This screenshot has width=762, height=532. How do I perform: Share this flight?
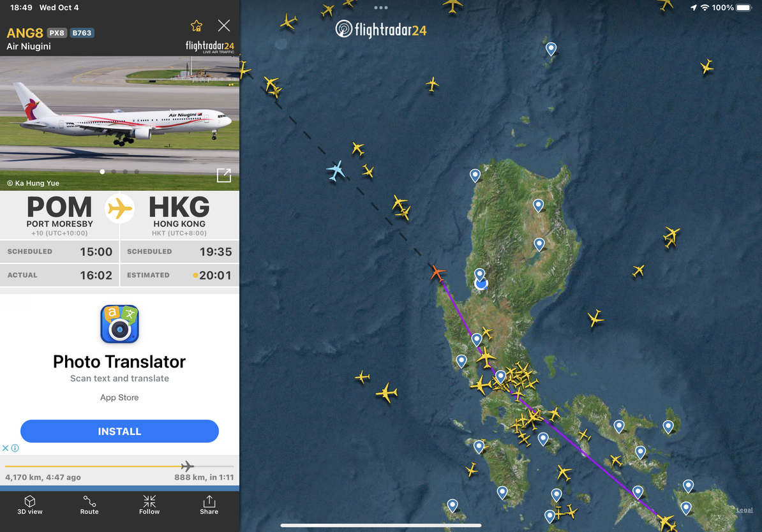coord(209,505)
